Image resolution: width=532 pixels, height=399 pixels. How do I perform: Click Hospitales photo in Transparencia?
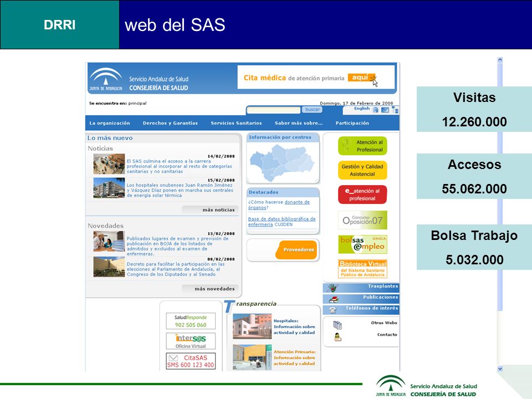tap(252, 326)
